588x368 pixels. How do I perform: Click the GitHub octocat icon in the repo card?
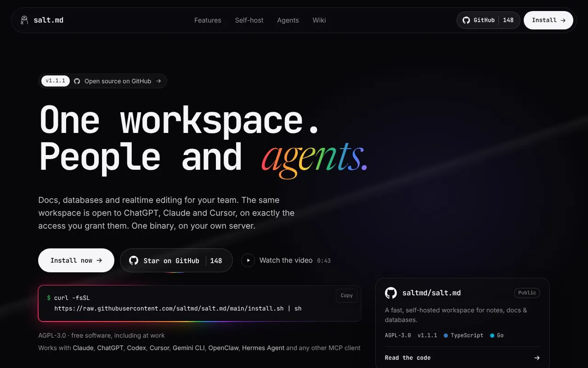391,293
